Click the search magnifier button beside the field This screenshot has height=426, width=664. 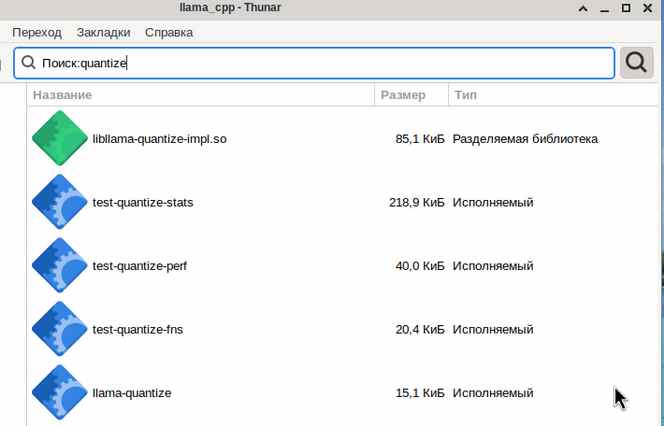click(x=636, y=63)
